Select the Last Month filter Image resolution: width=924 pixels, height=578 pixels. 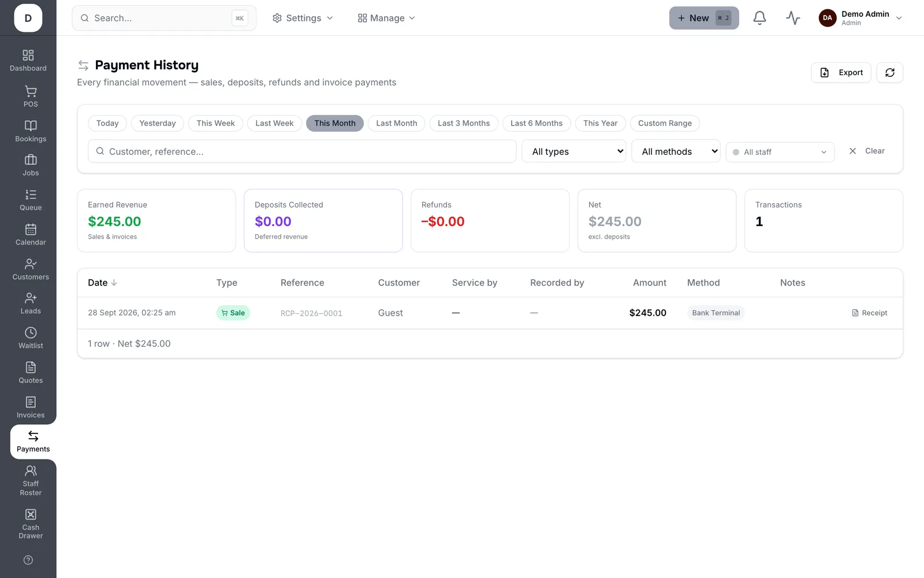pyautogui.click(x=397, y=123)
